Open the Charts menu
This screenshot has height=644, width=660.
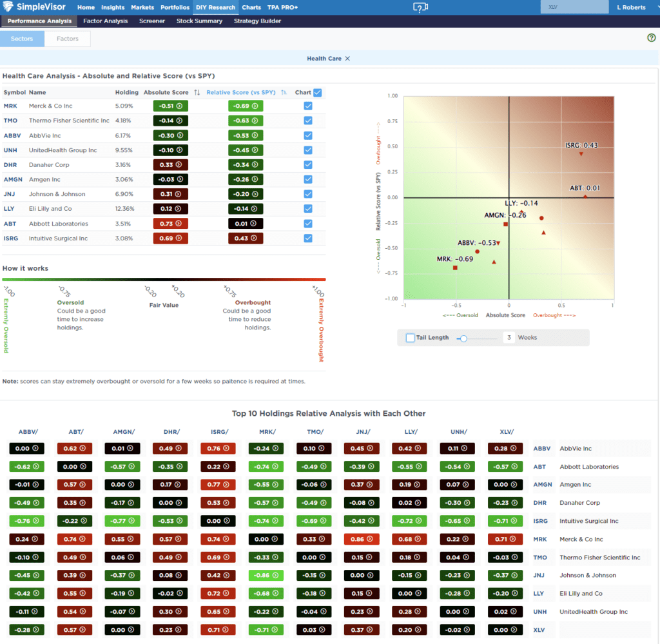point(251,7)
